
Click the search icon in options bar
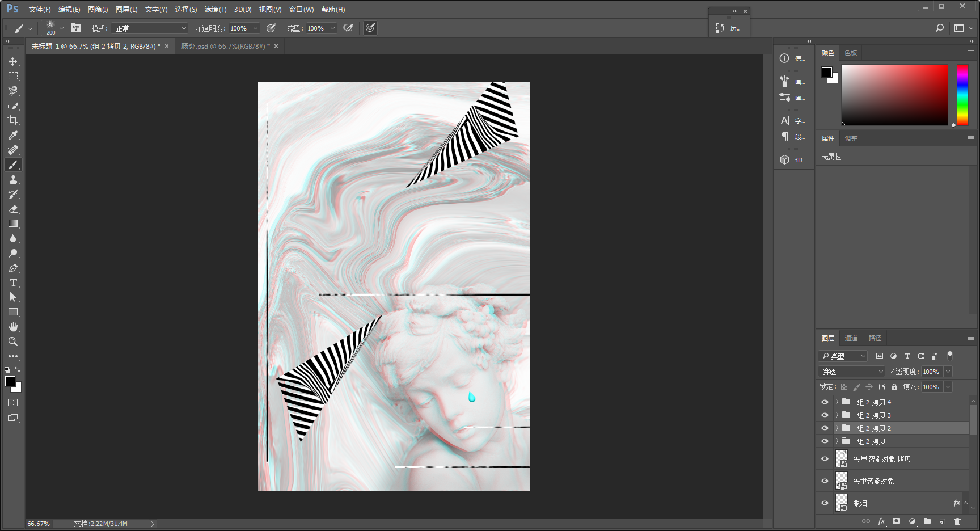click(x=940, y=28)
